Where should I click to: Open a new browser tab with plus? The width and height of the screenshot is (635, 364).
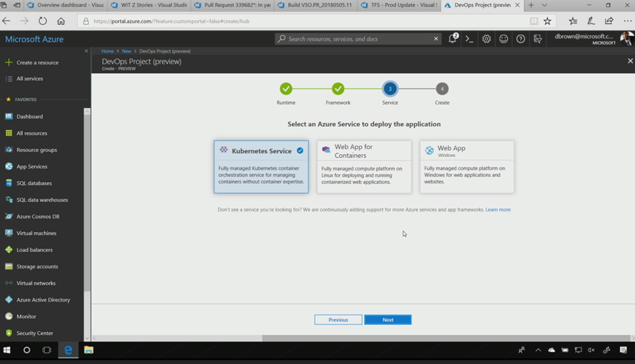pos(531,5)
